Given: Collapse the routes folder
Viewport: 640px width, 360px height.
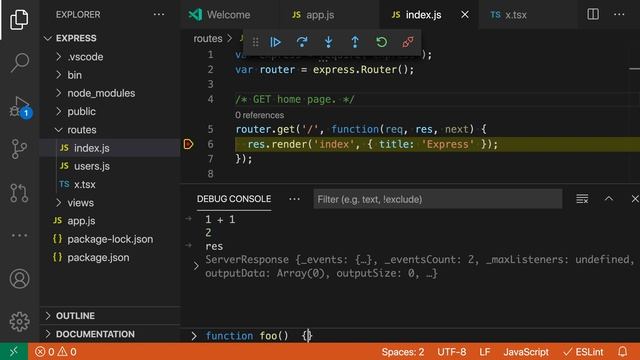Looking at the screenshot, I should (x=110, y=130).
